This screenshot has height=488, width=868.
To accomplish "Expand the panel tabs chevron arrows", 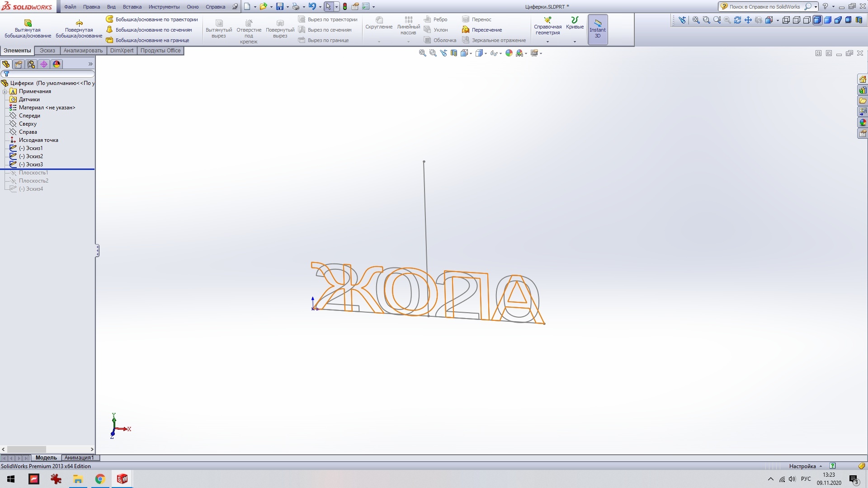I will point(90,64).
